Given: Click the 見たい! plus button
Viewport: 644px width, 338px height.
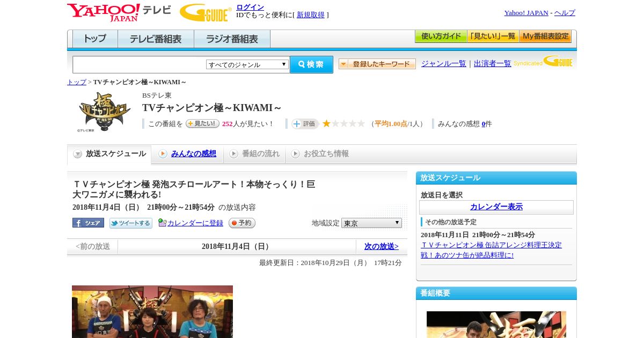Looking at the screenshot, I should [202, 123].
